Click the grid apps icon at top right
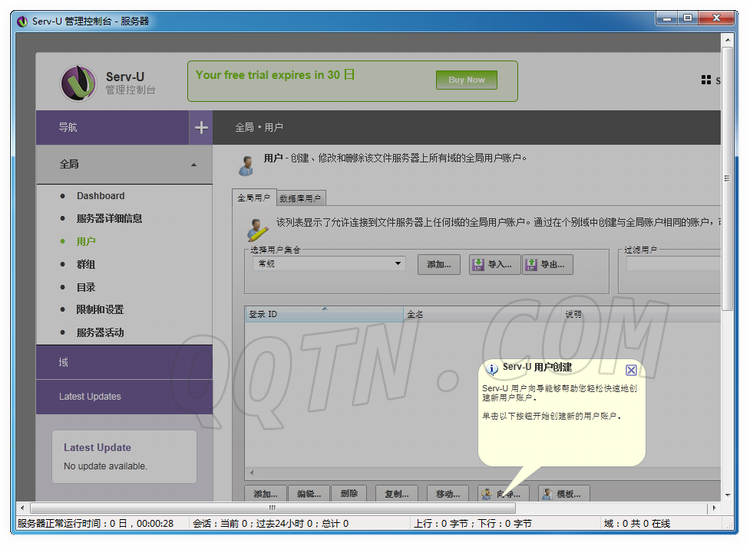The height and width of the screenshot is (546, 750). click(706, 80)
